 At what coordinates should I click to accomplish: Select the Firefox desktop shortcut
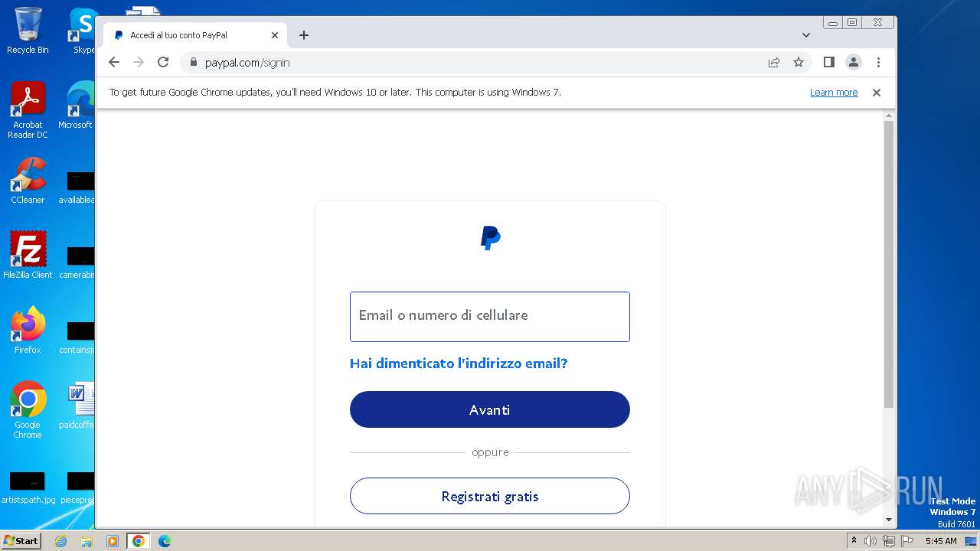[x=28, y=330]
